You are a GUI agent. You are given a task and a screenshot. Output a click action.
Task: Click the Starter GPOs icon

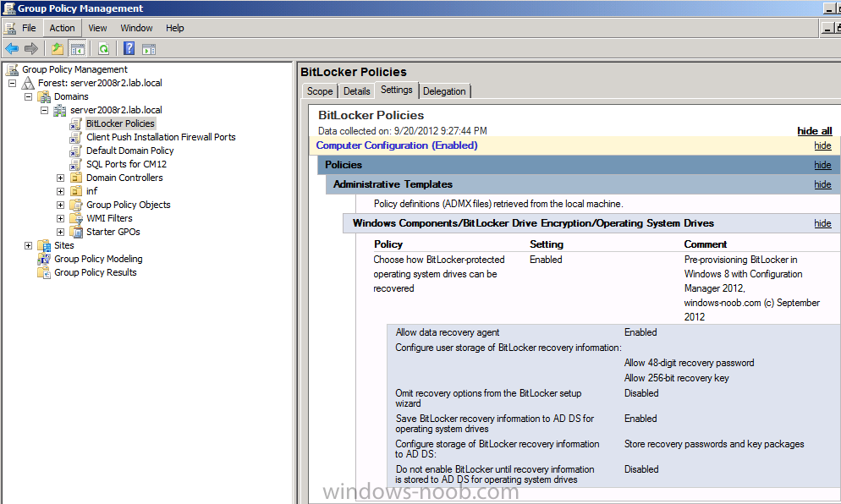coord(77,232)
